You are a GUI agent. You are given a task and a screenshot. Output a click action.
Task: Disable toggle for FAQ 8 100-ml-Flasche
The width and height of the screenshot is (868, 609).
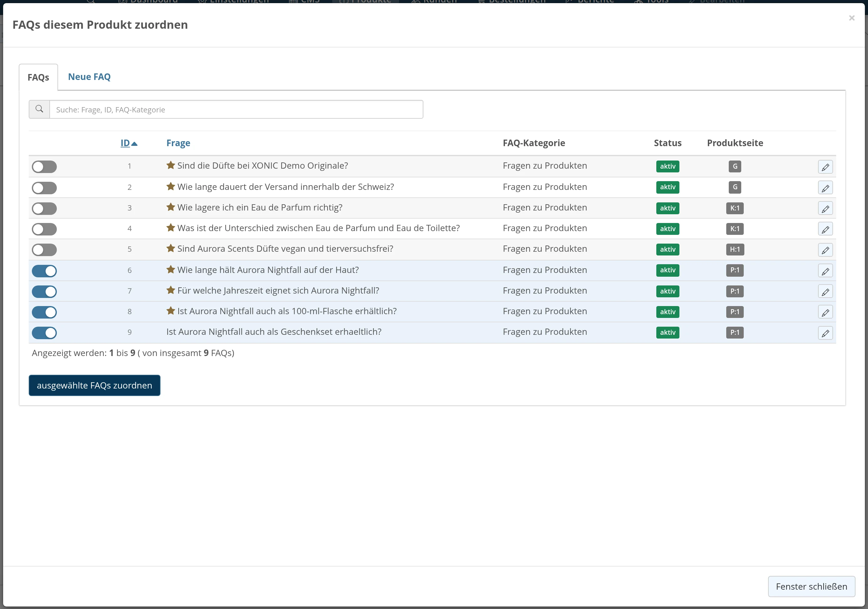(44, 312)
